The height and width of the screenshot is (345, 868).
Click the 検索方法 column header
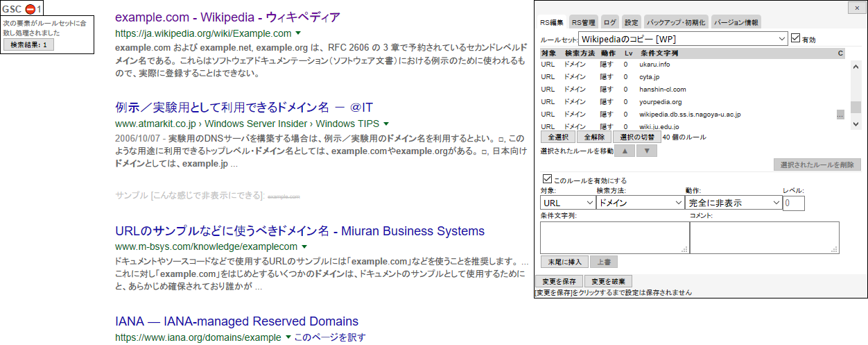(x=580, y=53)
